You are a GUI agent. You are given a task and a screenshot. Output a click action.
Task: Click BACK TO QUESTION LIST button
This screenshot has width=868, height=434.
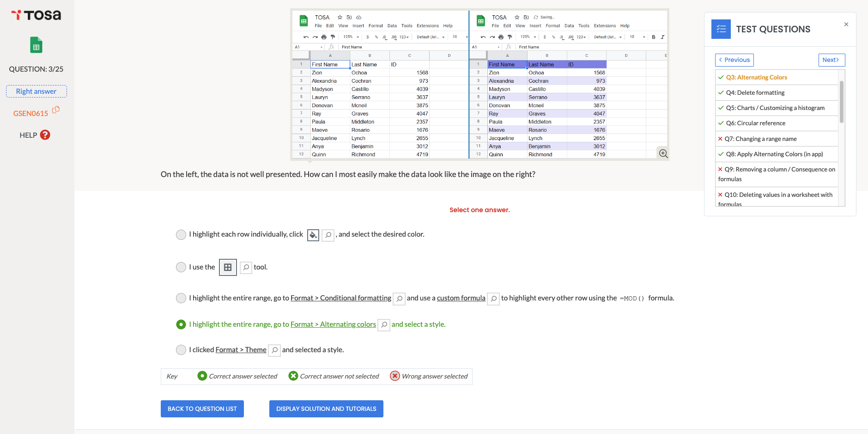pos(202,409)
